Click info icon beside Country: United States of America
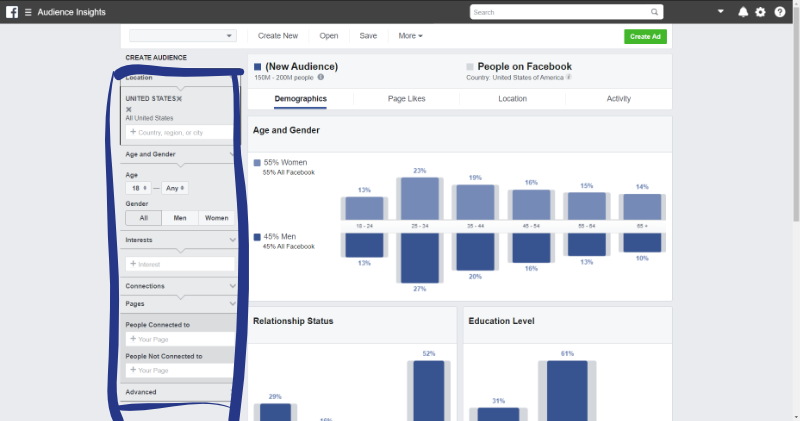Screen dimensions: 800x421 [568, 77]
